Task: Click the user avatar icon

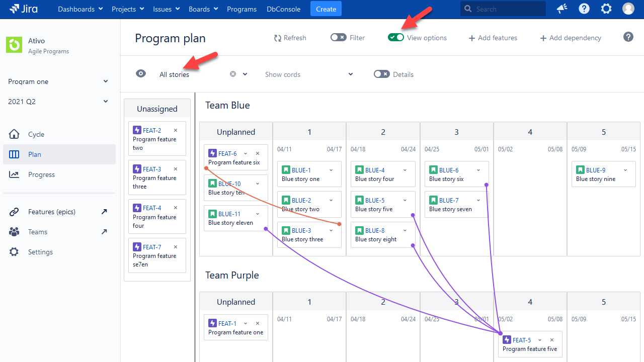Action: [x=628, y=8]
